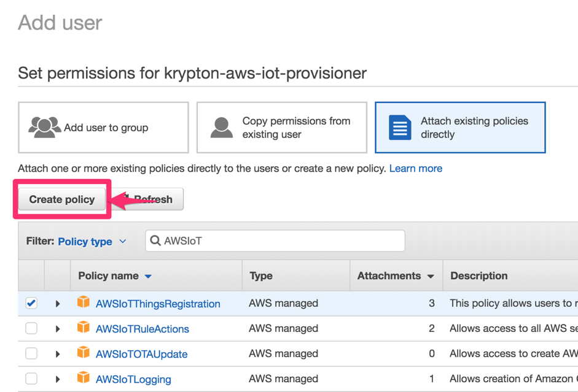Click the search magnifier icon
Screen dimensions: 578x392
click(x=155, y=241)
